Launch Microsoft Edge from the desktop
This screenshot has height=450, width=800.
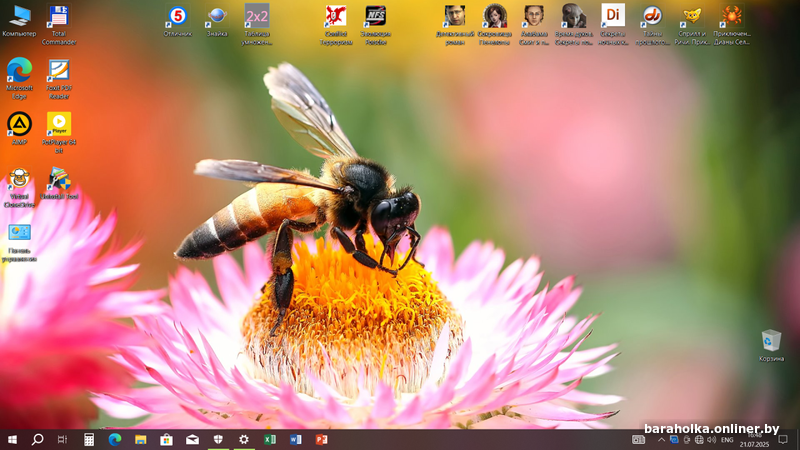[18, 71]
